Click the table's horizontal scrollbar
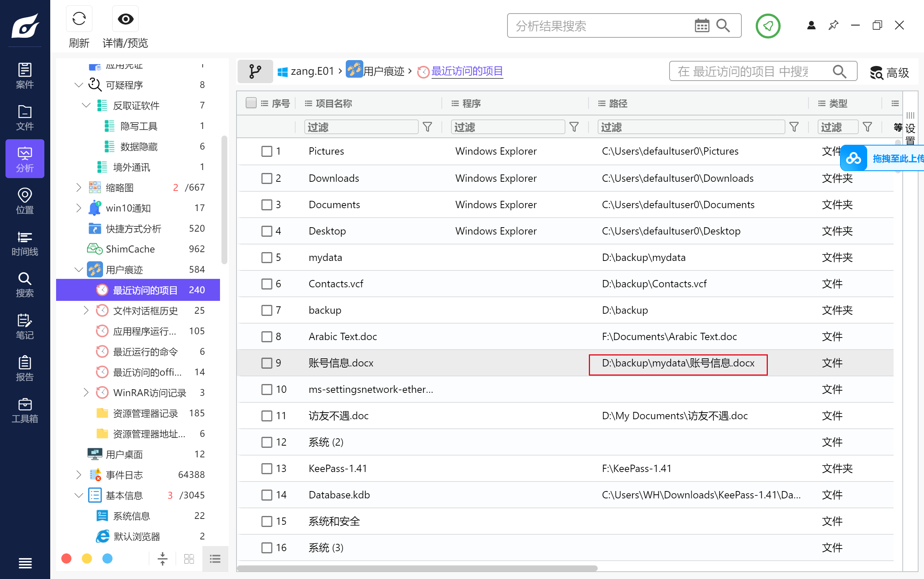 (x=417, y=568)
